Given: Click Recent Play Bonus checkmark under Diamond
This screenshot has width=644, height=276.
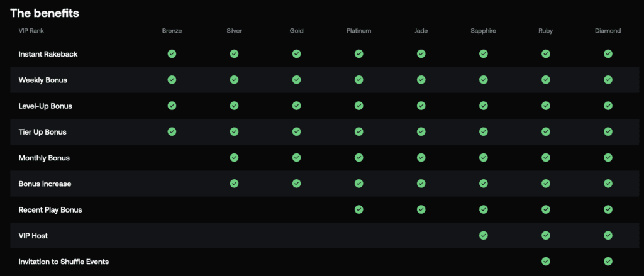Looking at the screenshot, I should click(608, 209).
